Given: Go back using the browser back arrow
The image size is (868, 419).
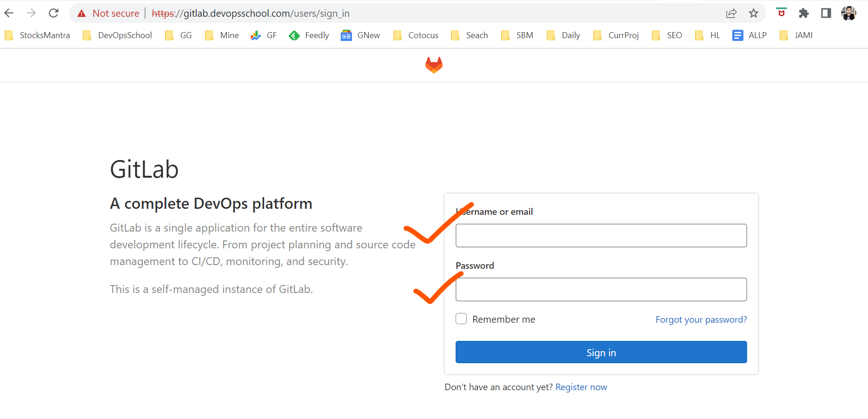Looking at the screenshot, I should (x=9, y=13).
